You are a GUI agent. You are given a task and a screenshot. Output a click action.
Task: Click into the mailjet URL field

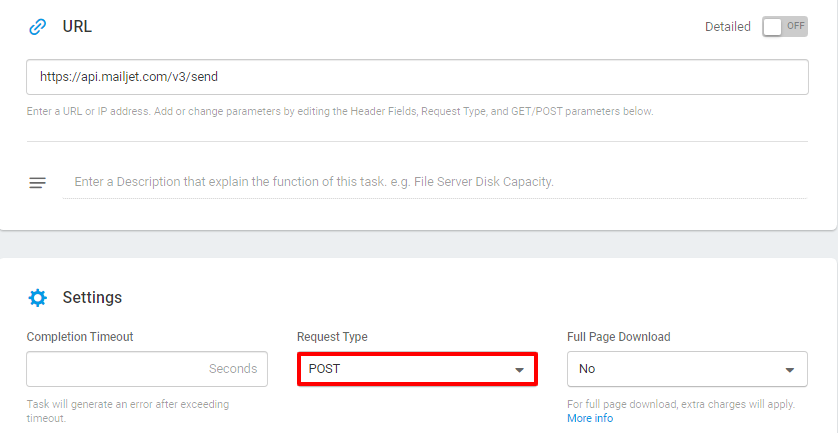[x=417, y=77]
